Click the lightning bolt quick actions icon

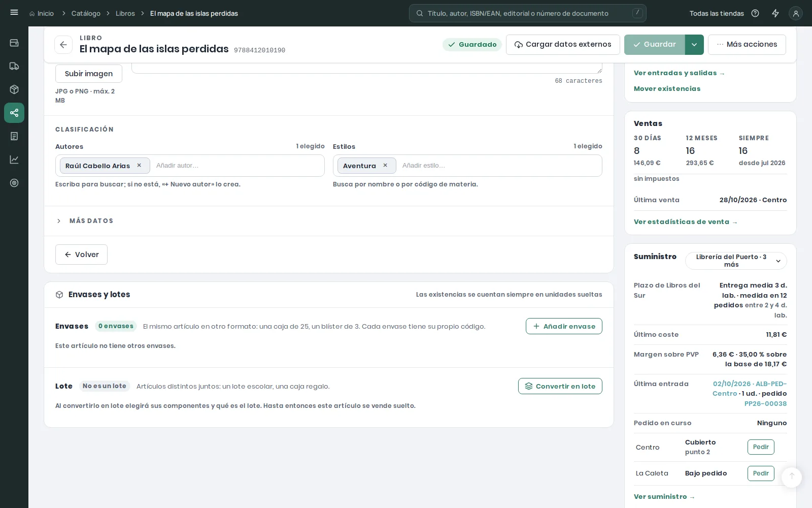775,13
